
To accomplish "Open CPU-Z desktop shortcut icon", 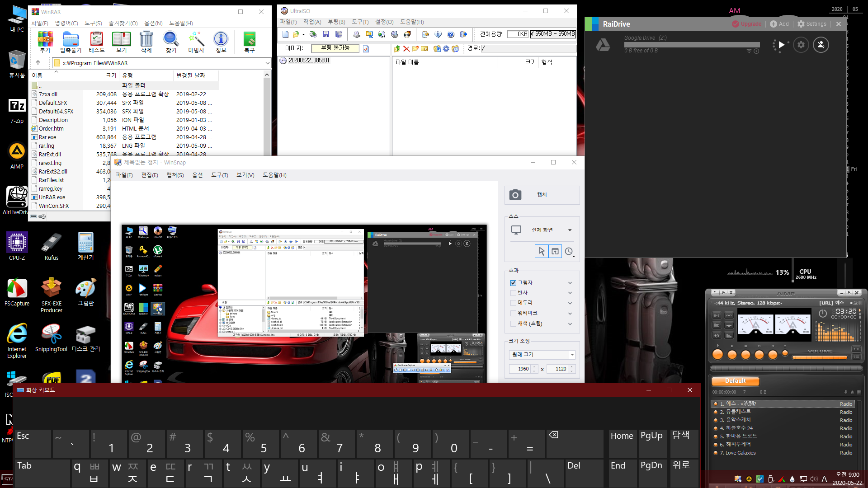I will (x=17, y=246).
